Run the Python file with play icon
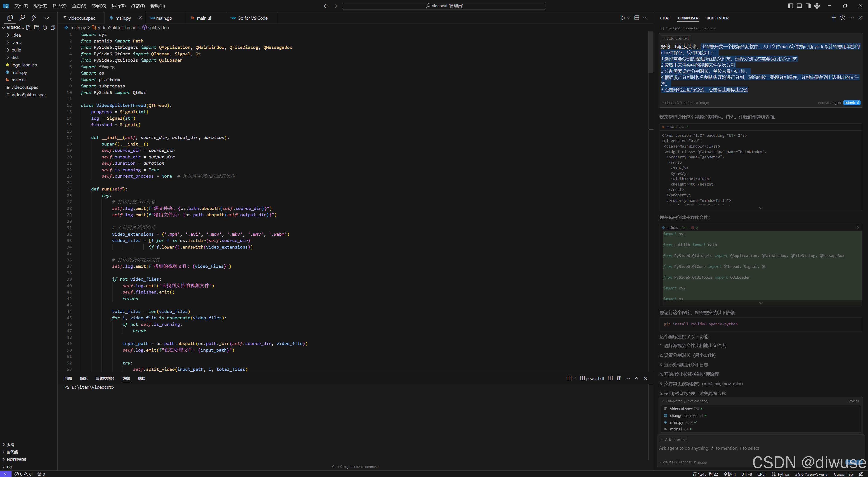 tap(623, 18)
